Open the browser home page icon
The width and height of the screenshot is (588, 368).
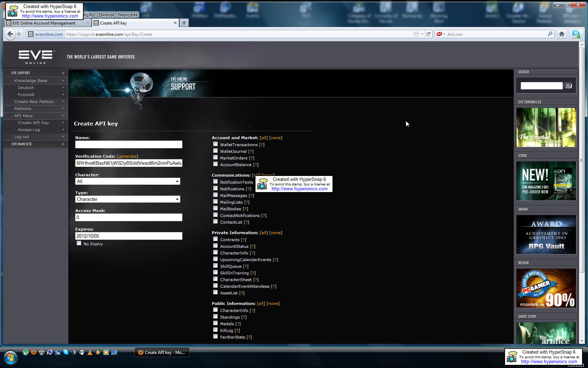coord(562,34)
